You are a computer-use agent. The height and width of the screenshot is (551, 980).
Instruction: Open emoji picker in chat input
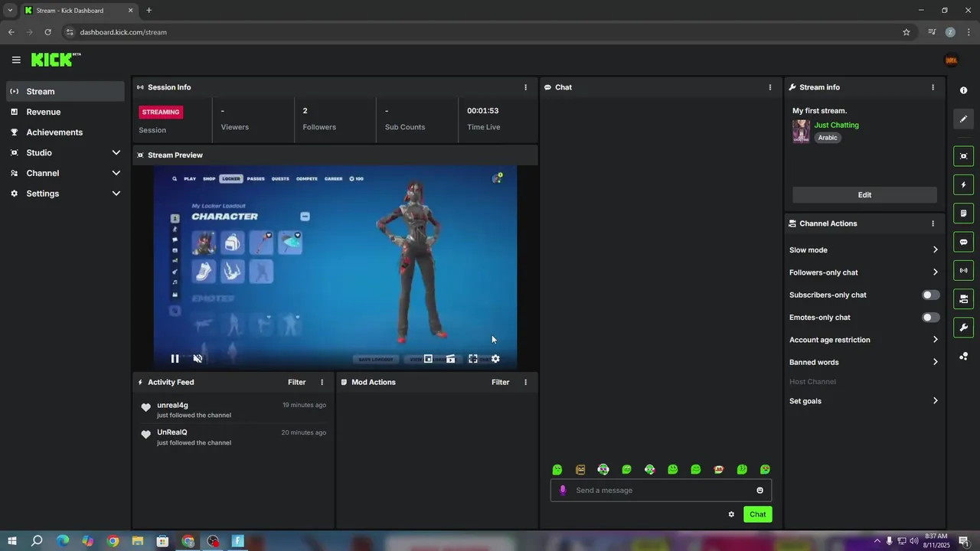760,491
